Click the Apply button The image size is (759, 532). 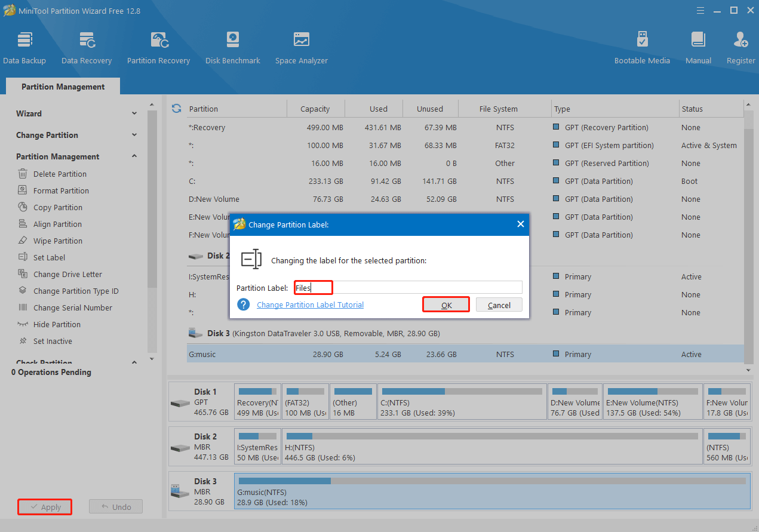tap(45, 507)
